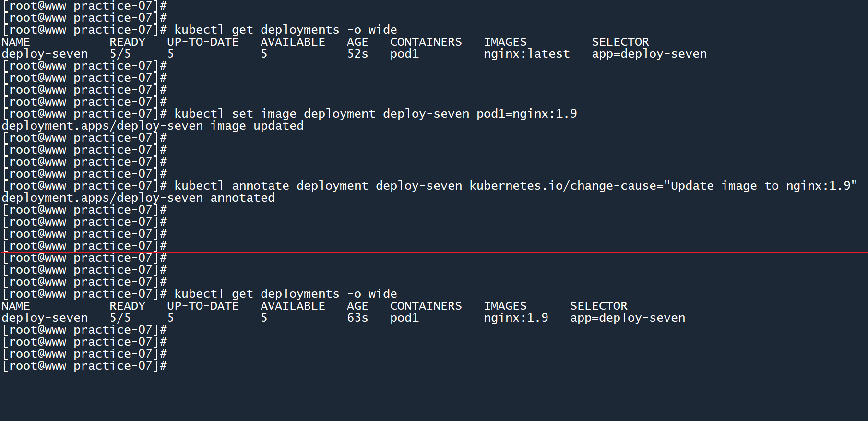Screen dimensions: 868x421
Task: Click the first 'kubectl get deployments' command
Action: click(x=285, y=30)
